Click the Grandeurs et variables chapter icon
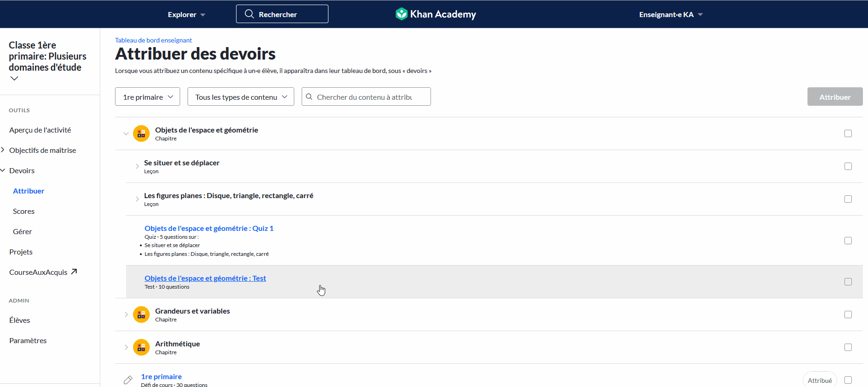 (x=141, y=314)
